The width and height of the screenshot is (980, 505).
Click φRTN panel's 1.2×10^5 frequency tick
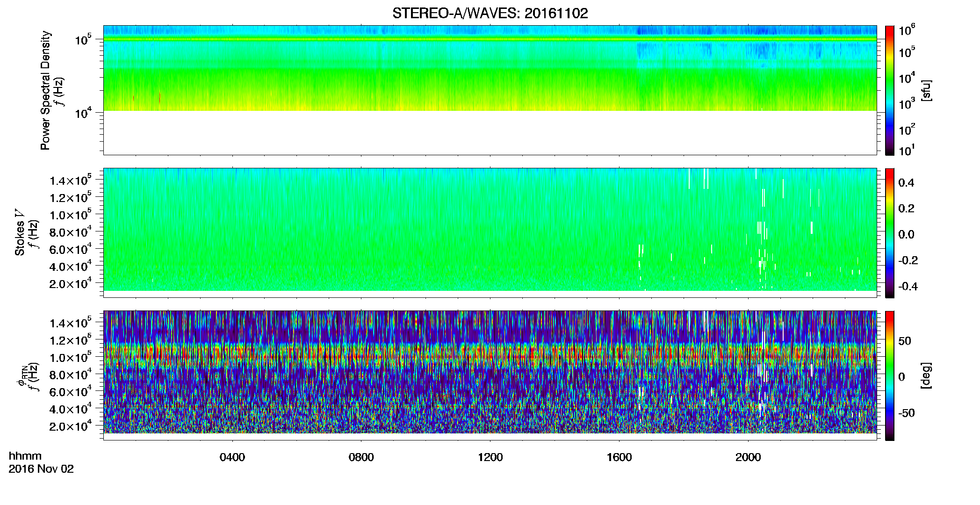(71, 340)
